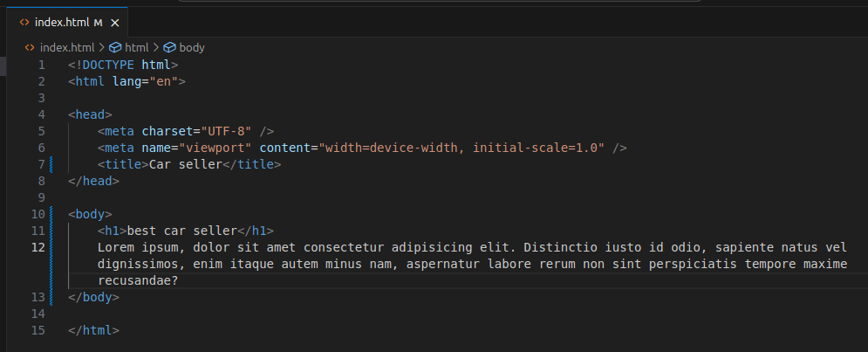The image size is (868, 352).
Task: Click the file icon in the breadcrumb bar
Action: point(31,47)
